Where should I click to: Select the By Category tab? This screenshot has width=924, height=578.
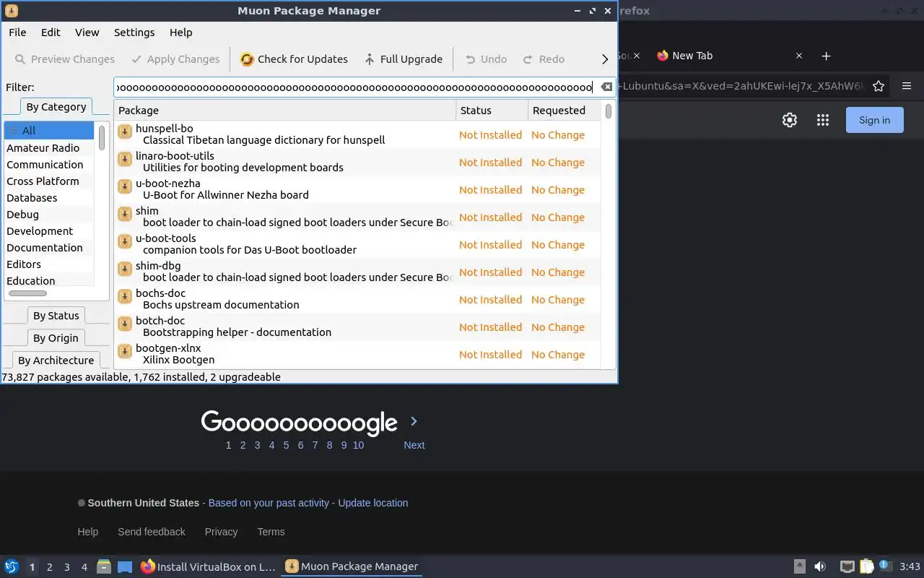(56, 107)
